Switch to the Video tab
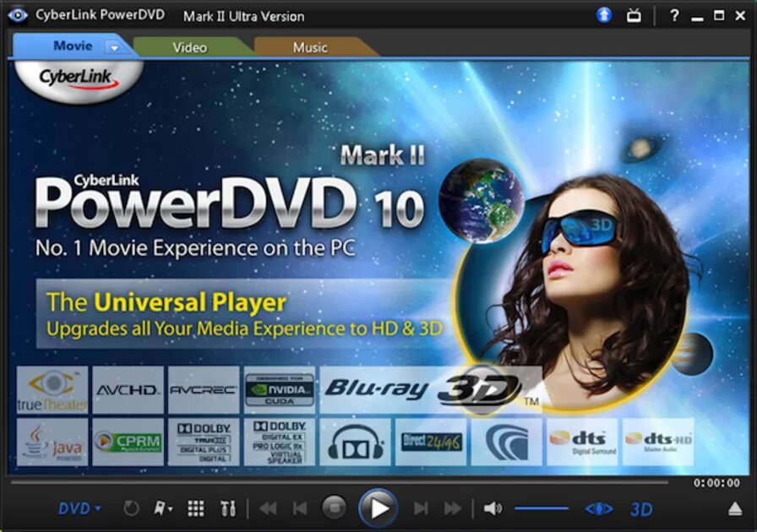Screen dimensions: 757x532 tap(190, 47)
